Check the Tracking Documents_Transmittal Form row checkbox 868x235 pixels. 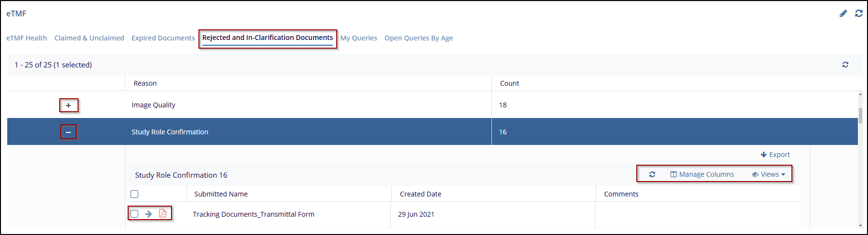pos(134,214)
